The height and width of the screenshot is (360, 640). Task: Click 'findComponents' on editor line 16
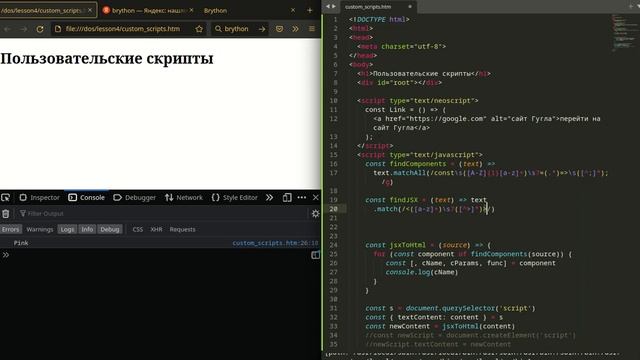418,164
